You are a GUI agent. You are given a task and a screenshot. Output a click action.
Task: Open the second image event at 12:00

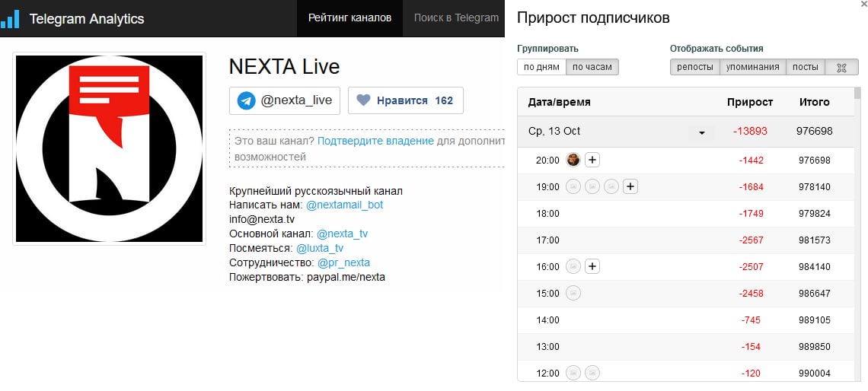pyautogui.click(x=592, y=373)
